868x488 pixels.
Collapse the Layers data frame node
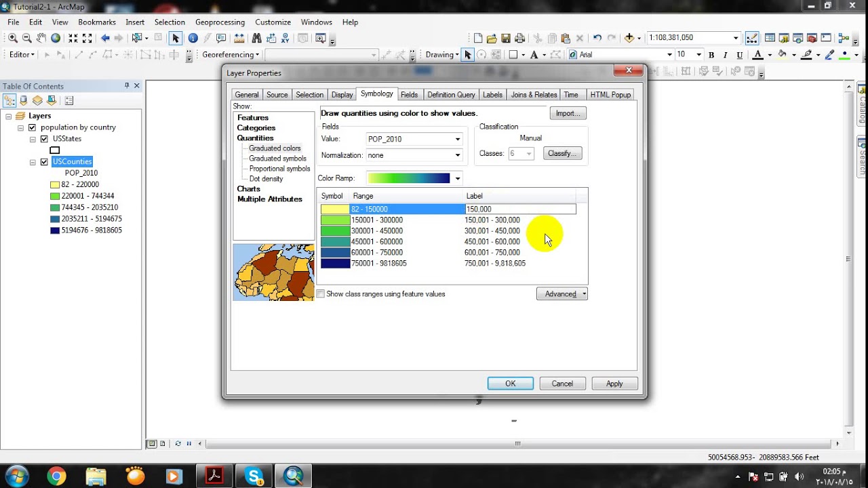click(x=9, y=116)
